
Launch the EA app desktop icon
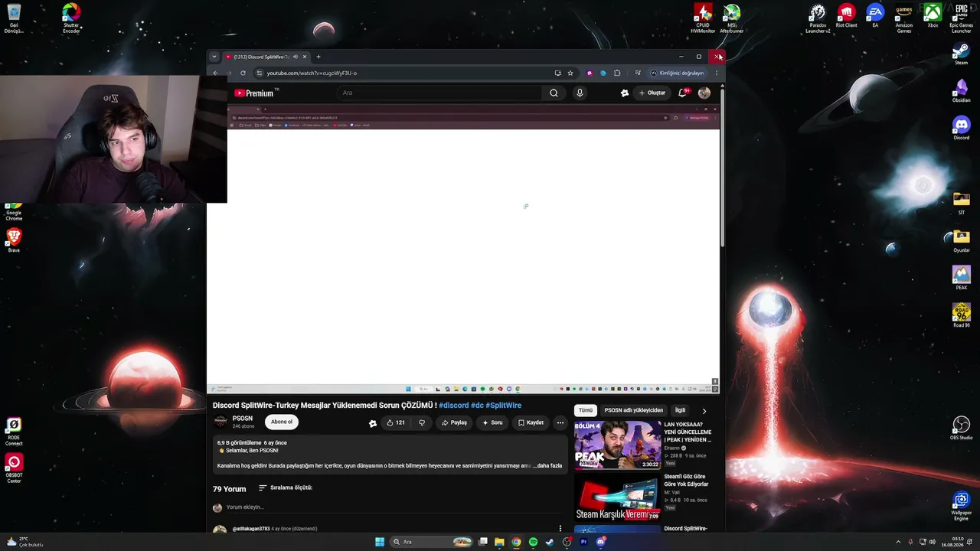point(875,15)
